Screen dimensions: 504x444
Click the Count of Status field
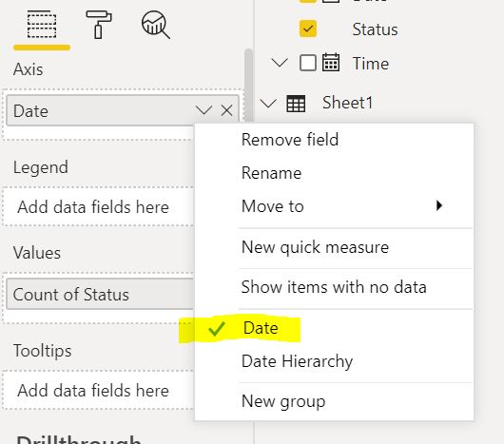[100, 295]
